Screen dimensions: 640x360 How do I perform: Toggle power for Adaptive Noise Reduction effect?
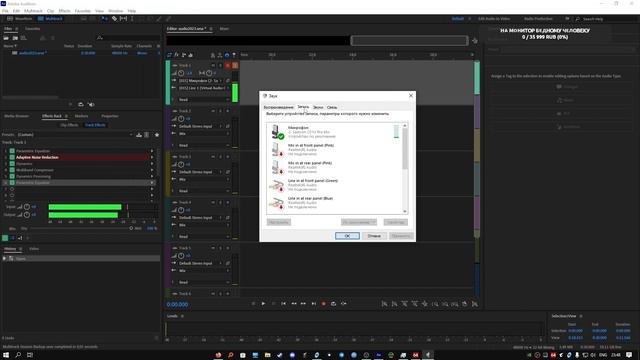(x=12, y=157)
